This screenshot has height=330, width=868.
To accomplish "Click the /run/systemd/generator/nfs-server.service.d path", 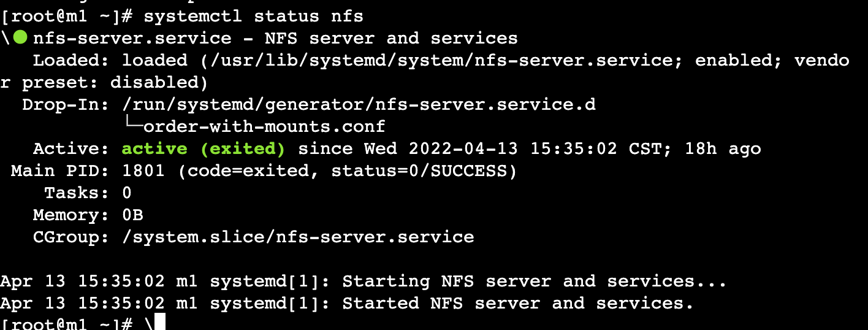I will [x=359, y=104].
